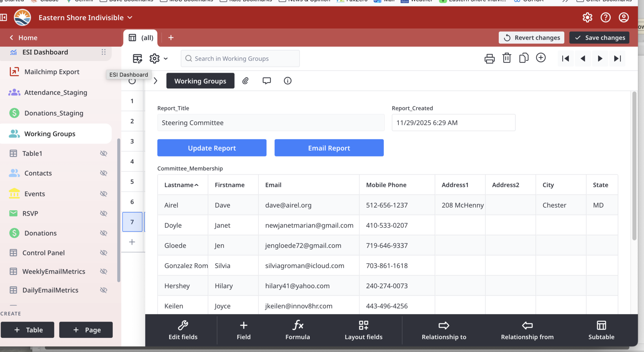The image size is (644, 352).
Task: Click the Save changes button
Action: pos(599,38)
